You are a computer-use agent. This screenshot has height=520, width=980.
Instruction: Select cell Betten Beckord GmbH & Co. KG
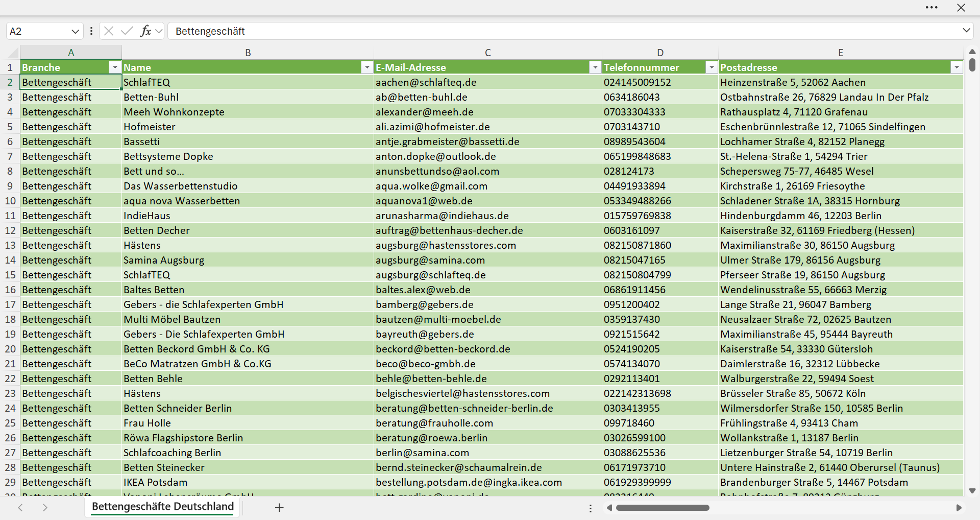coord(248,349)
